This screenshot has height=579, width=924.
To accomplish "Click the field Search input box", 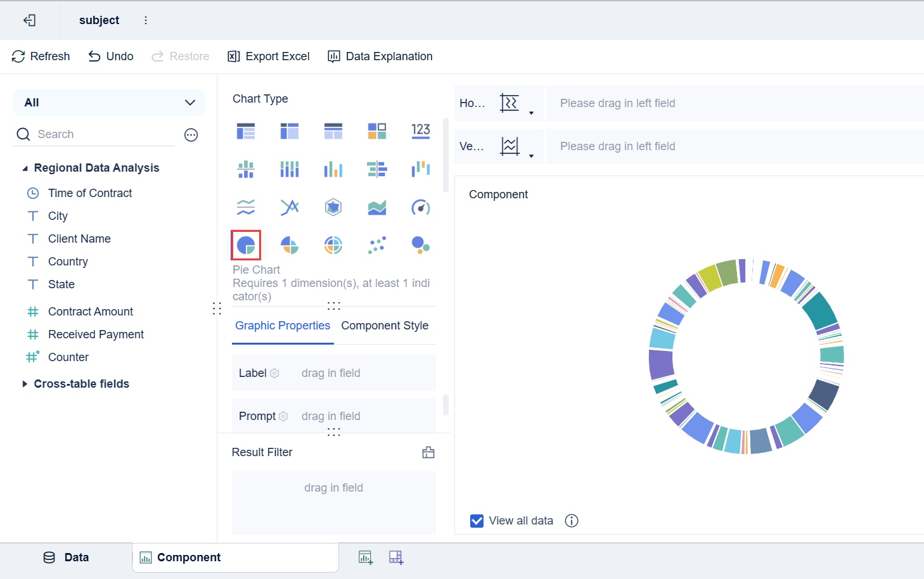I will [x=101, y=134].
